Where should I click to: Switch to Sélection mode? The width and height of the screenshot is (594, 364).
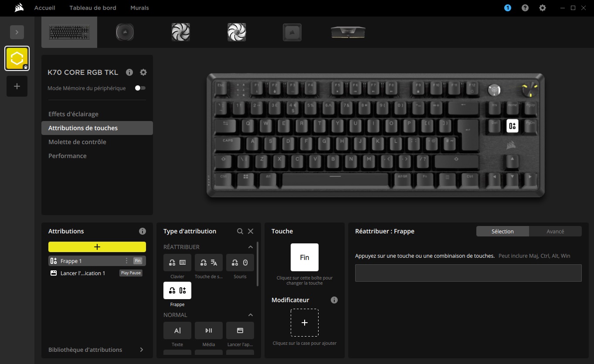coord(502,231)
